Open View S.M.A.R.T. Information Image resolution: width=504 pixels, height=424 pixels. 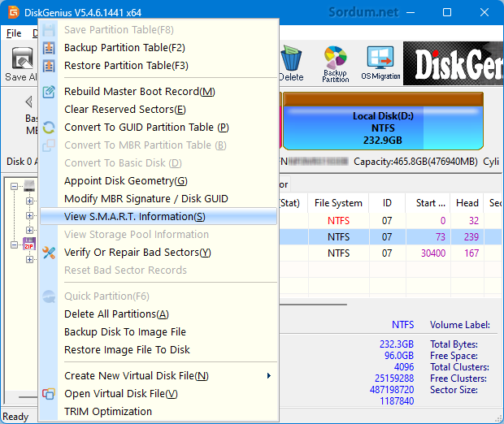coord(159,217)
